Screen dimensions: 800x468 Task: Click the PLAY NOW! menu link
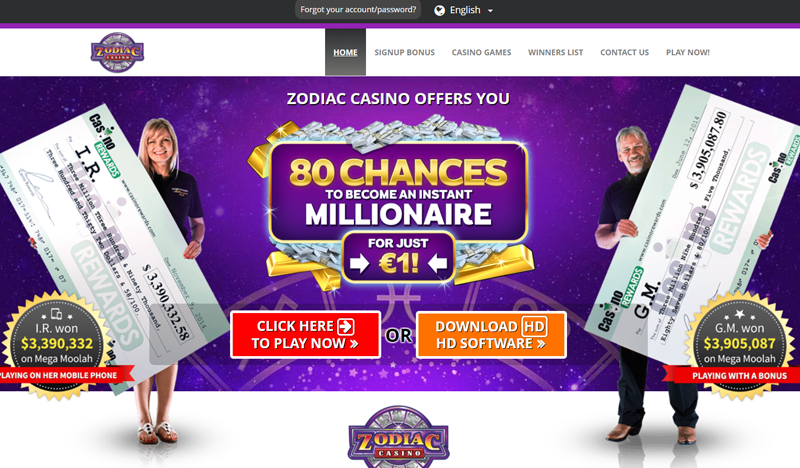coord(688,52)
